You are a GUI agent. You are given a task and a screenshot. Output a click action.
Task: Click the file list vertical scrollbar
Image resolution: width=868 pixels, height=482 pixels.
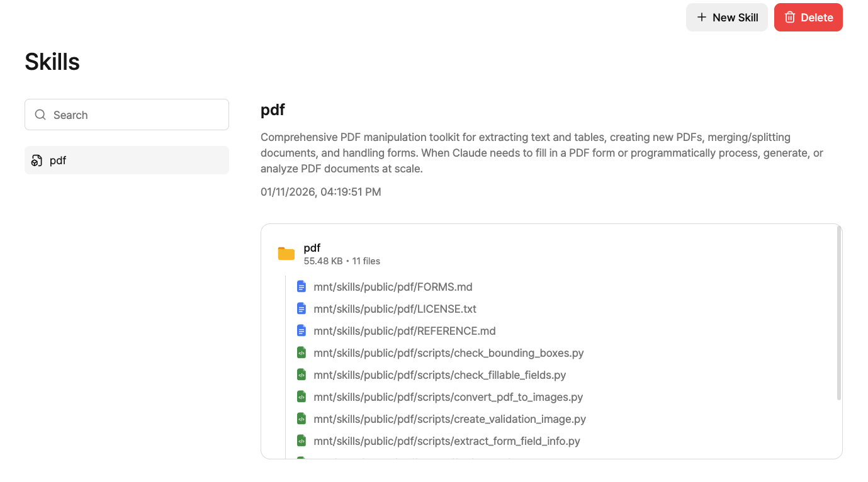click(839, 313)
